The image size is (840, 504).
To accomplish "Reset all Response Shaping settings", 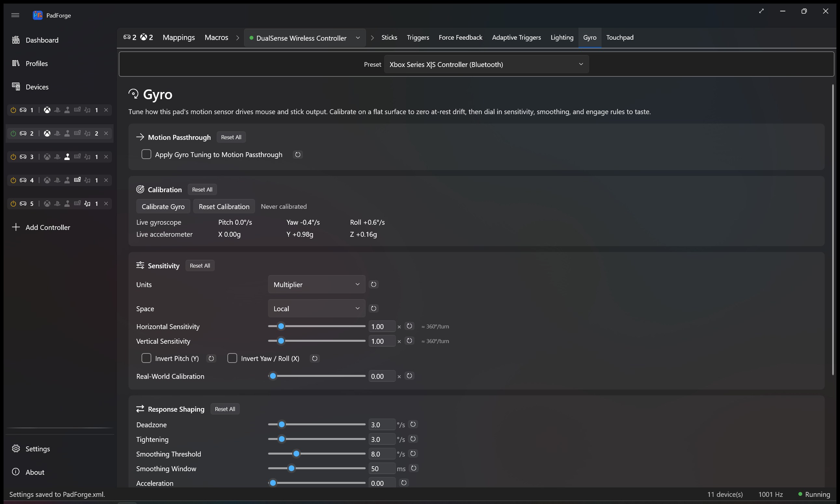I will pyautogui.click(x=225, y=409).
